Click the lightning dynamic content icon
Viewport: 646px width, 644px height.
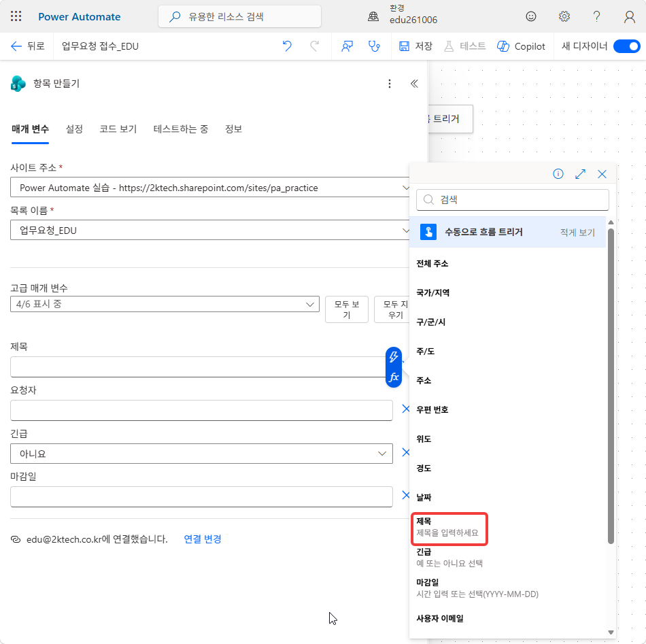[394, 357]
